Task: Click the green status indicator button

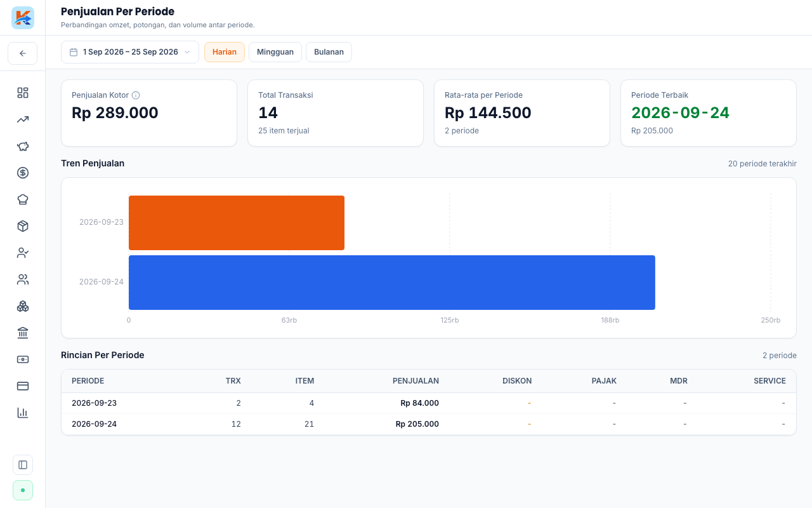Action: coord(23,490)
